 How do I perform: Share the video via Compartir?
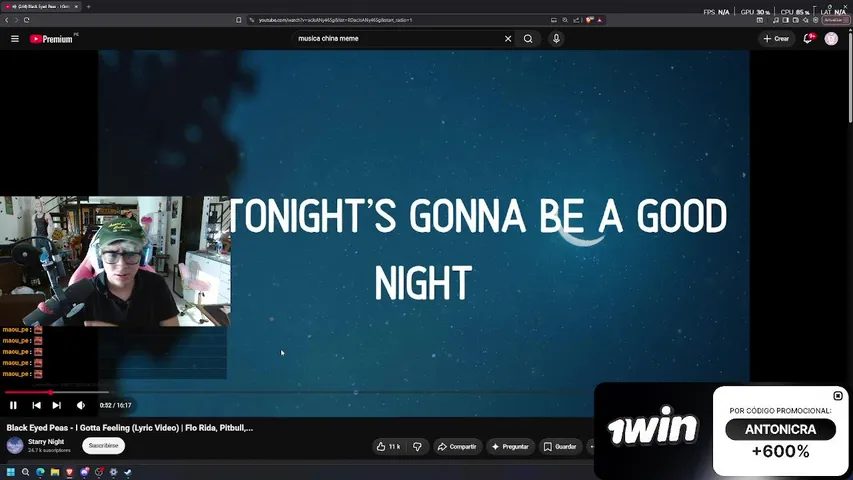457,447
